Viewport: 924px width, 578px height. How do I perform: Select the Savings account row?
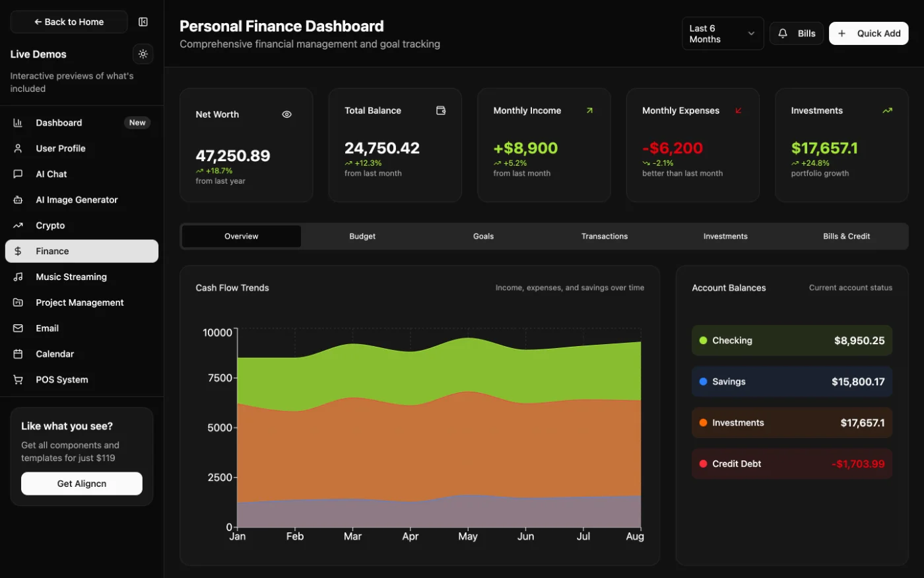pos(792,382)
